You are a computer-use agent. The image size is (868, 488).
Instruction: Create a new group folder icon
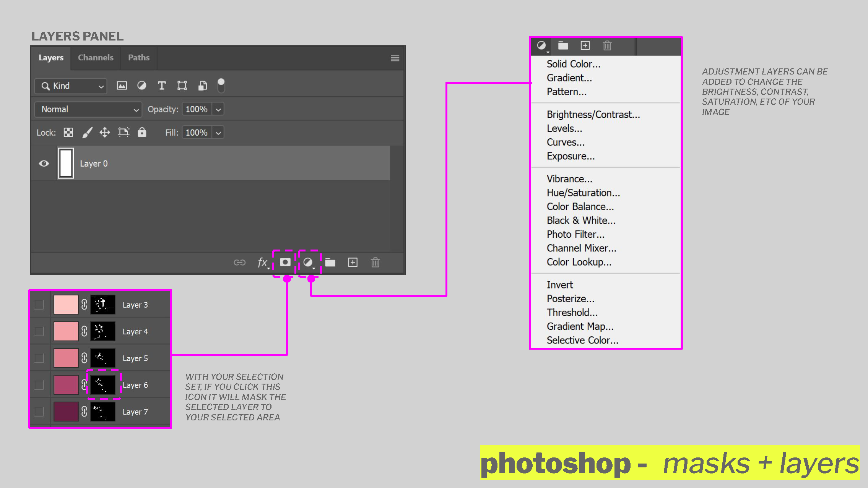[330, 263]
